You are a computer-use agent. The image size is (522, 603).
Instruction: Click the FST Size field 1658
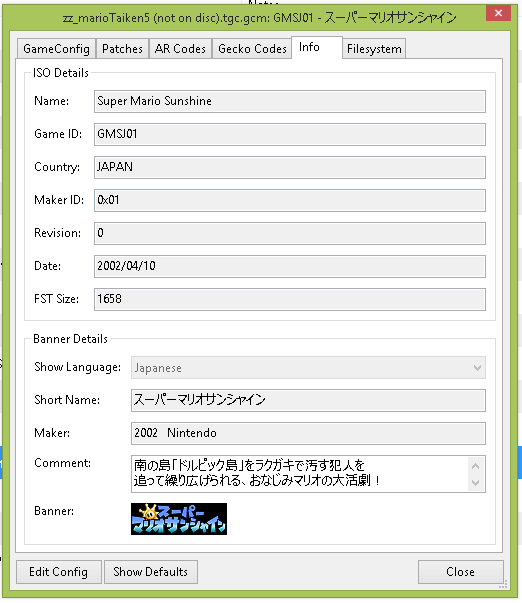click(290, 300)
